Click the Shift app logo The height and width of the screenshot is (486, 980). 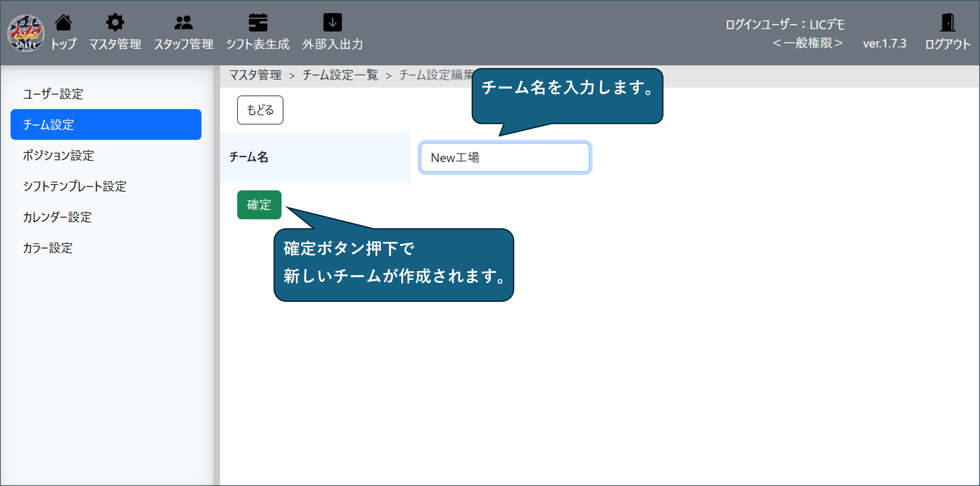click(x=26, y=33)
